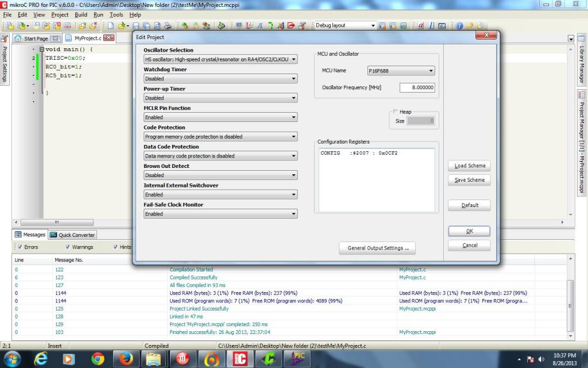
Task: Click the Open File folder icon
Action: point(122,25)
